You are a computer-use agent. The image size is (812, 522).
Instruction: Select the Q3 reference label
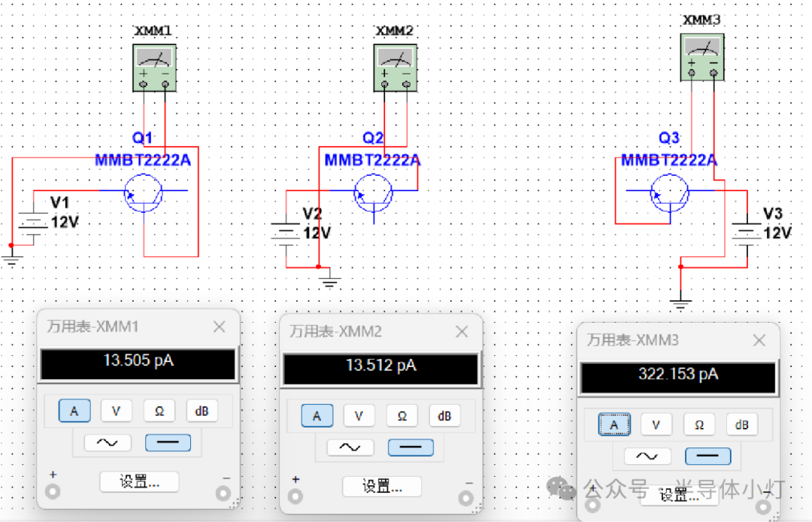(x=669, y=138)
